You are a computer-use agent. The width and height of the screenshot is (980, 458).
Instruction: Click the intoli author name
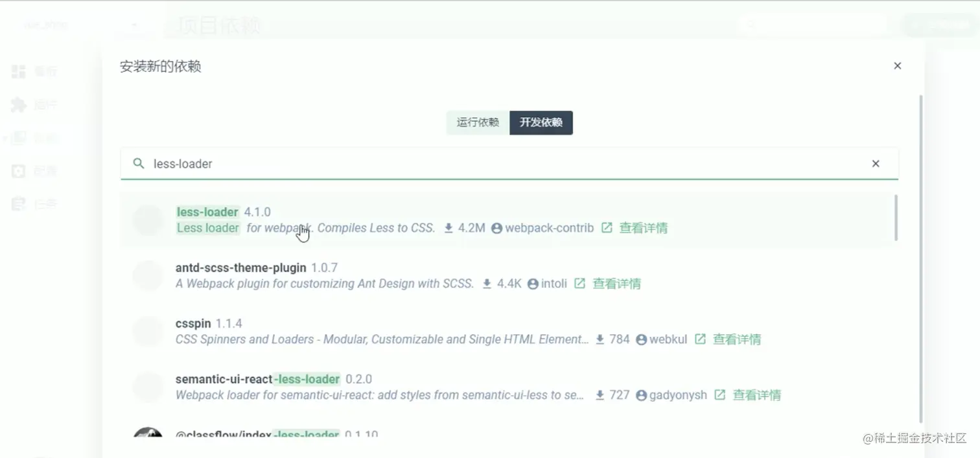(554, 284)
